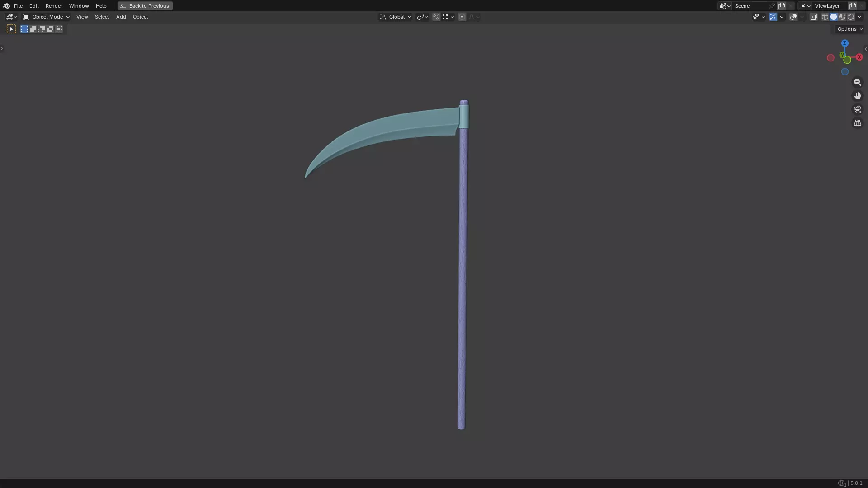Toggle the viewport gizmos button

coord(773,17)
